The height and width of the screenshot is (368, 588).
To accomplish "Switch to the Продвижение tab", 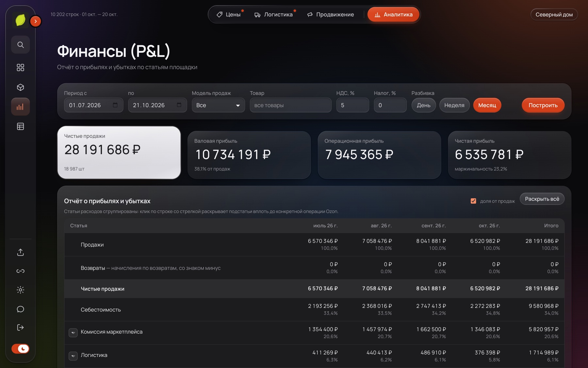I will [331, 14].
